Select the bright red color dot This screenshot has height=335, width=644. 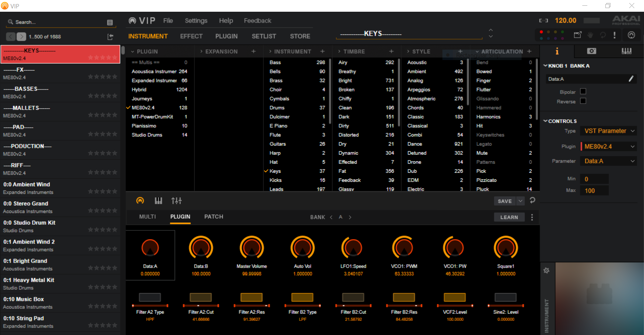point(541,32)
